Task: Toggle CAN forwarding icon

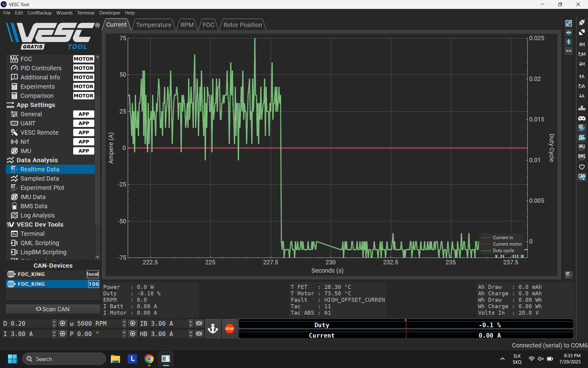Action: tap(582, 177)
